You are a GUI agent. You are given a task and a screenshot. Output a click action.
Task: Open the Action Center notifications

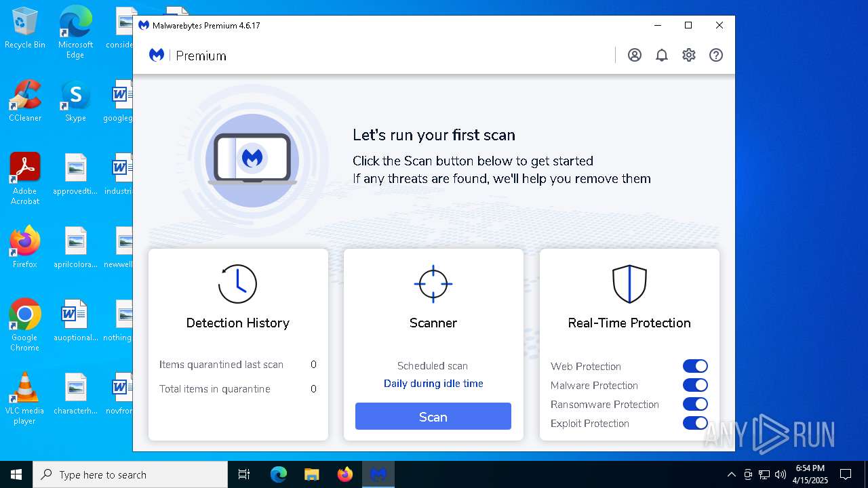pos(846,474)
